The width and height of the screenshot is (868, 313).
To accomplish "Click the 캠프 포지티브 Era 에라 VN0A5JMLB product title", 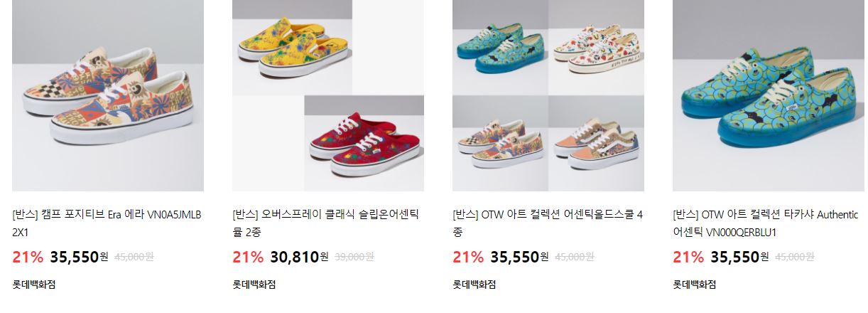I will [x=107, y=223].
